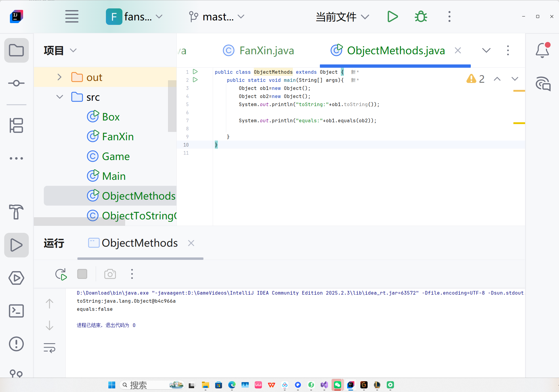This screenshot has height=392, width=559.
Task: Go to previous console stack trace arrow
Action: [50, 304]
